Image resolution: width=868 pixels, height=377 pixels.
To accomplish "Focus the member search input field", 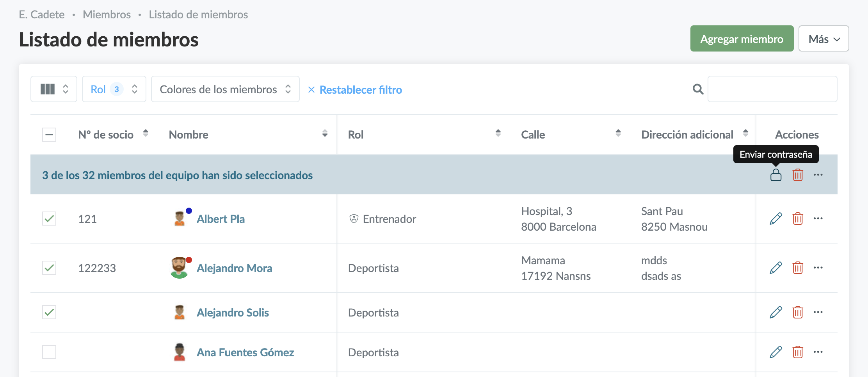I will coord(772,89).
